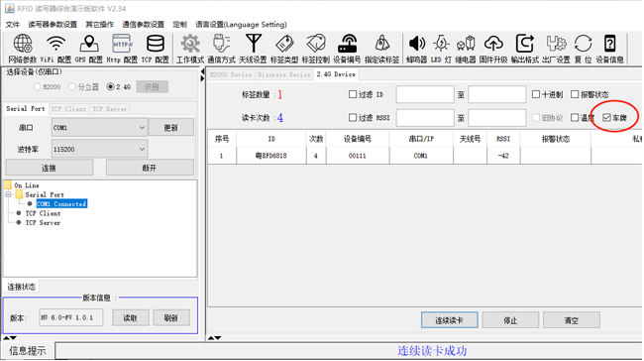Screen dimensions: 644x361
Task: Click the 更新 refresh port button
Action: (171, 128)
